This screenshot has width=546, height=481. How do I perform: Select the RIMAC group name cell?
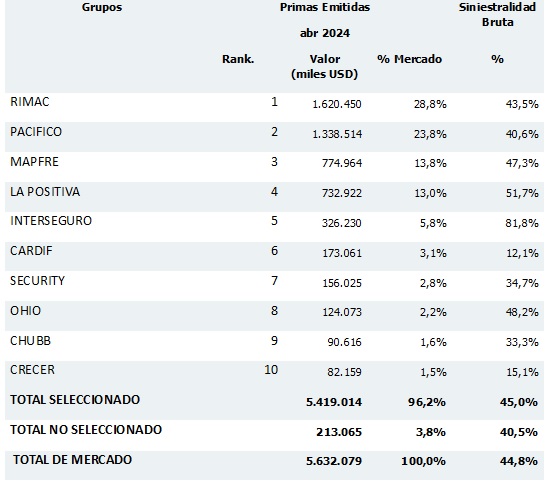(30, 102)
